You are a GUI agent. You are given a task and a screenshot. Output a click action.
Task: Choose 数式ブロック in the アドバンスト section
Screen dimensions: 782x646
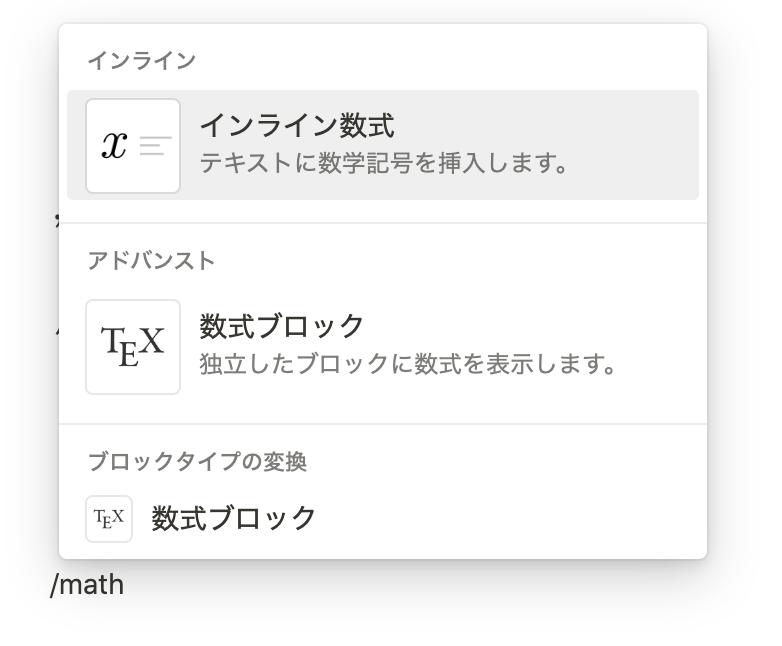coord(383,347)
